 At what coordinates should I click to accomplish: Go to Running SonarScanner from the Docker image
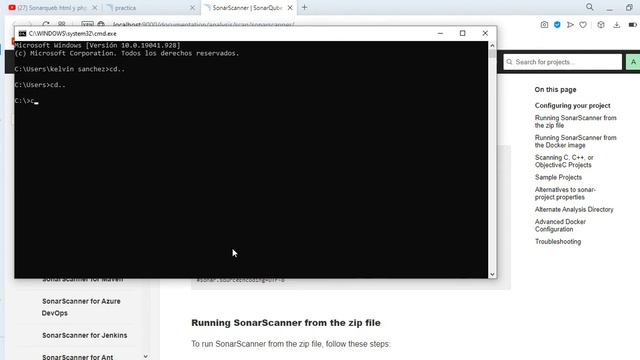(x=576, y=141)
